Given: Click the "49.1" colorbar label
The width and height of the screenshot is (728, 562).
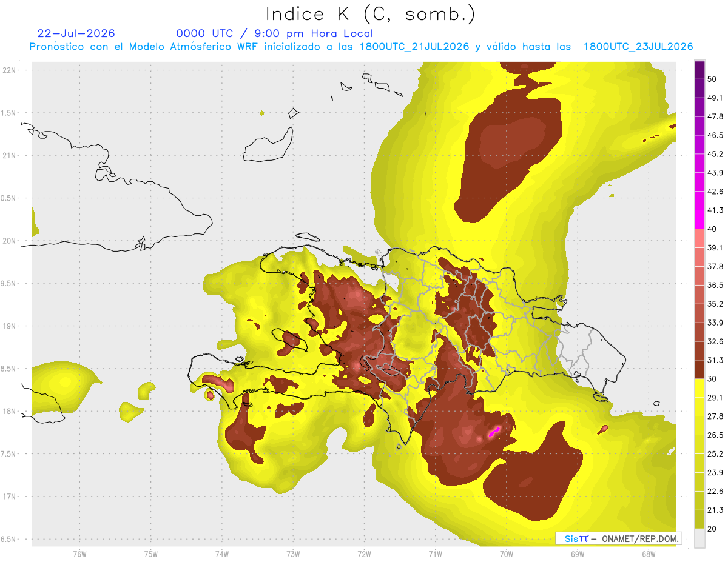Looking at the screenshot, I should (716, 98).
